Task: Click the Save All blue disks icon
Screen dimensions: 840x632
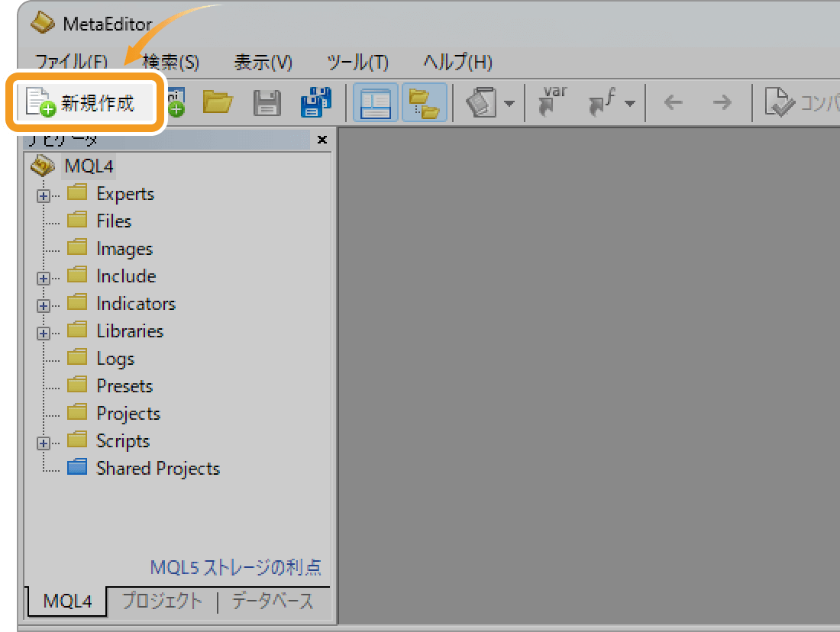Action: (315, 102)
